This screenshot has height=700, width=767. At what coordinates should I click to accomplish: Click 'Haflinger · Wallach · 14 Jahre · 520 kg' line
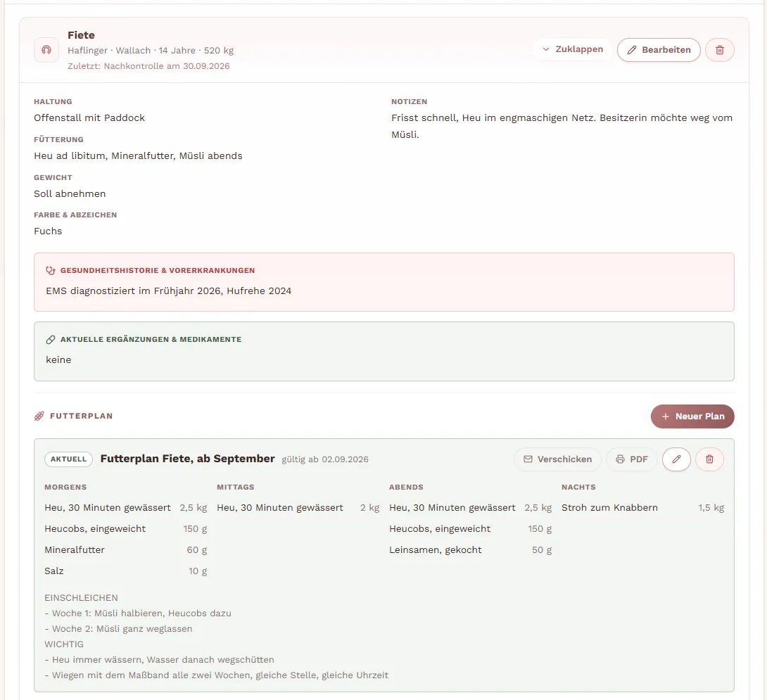tap(151, 51)
